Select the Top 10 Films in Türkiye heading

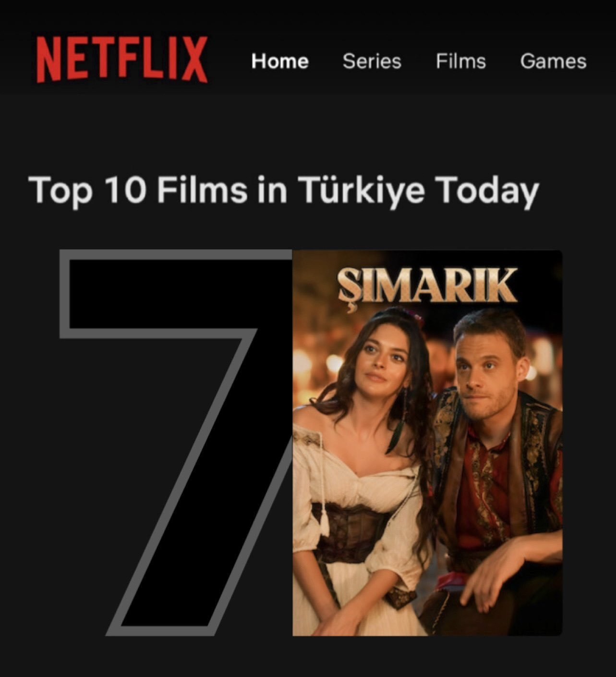(x=284, y=191)
